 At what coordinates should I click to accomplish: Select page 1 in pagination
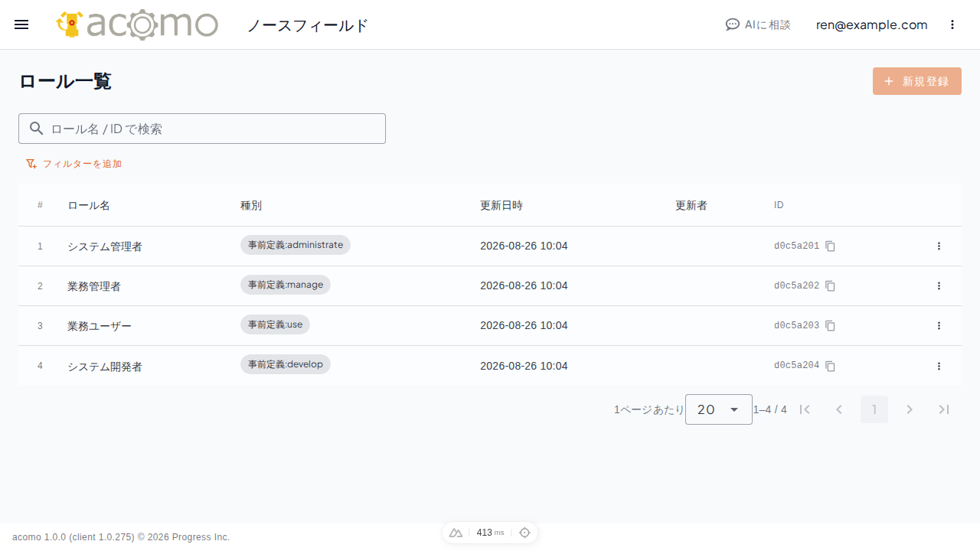coord(874,409)
